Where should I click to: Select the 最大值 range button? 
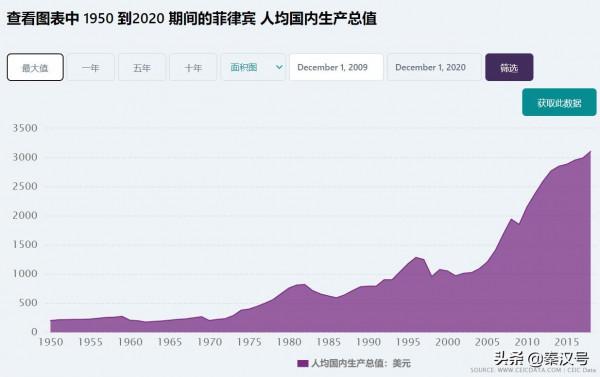coord(35,67)
